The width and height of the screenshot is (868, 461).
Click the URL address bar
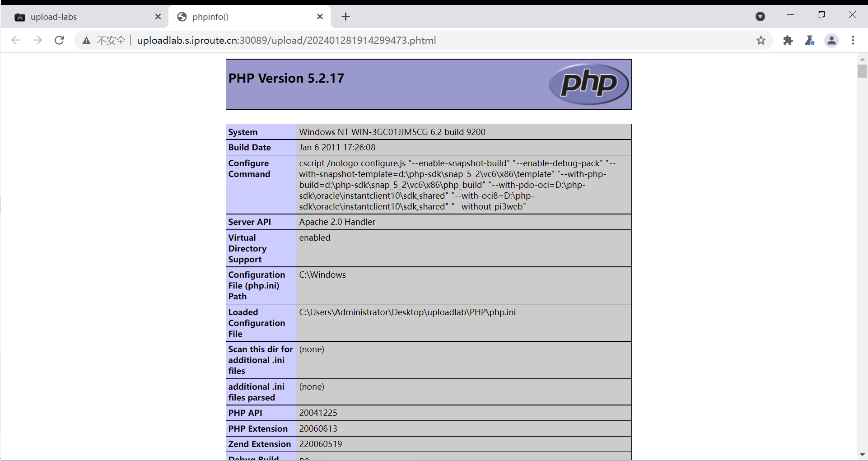(x=406, y=40)
